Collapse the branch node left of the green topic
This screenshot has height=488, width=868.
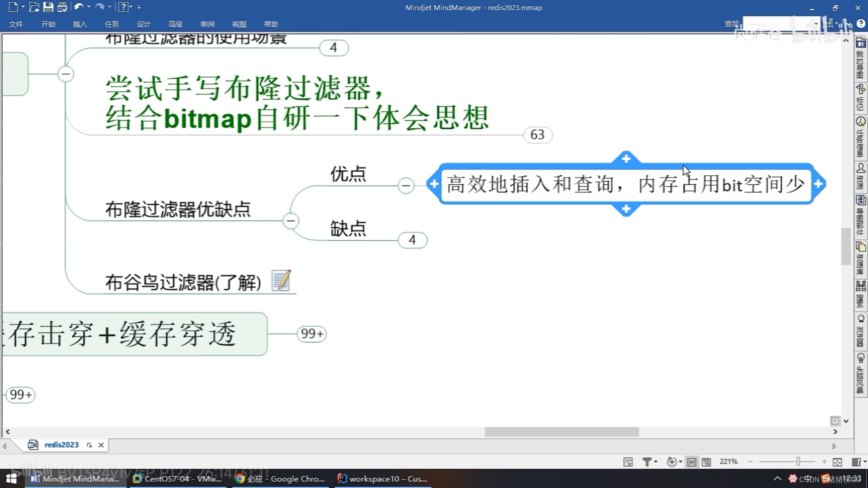[66, 74]
